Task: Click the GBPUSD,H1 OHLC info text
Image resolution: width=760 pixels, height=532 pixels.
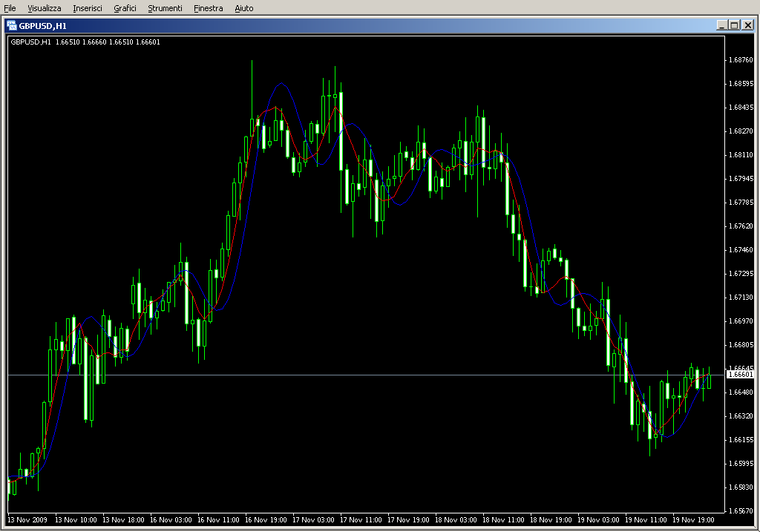Action: tap(85, 42)
